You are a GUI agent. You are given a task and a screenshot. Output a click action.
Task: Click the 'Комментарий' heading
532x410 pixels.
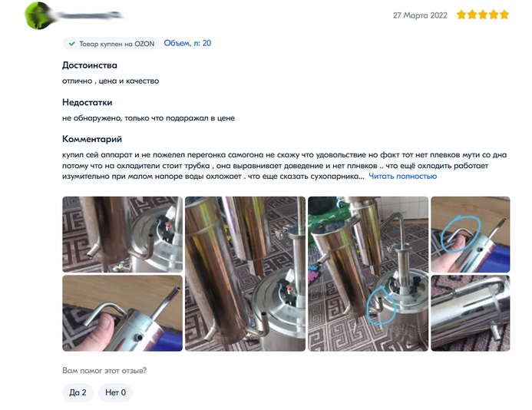click(92, 139)
